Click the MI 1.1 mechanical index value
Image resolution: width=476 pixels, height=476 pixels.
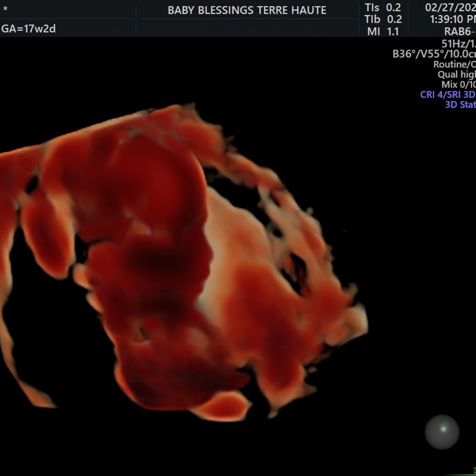(383, 31)
